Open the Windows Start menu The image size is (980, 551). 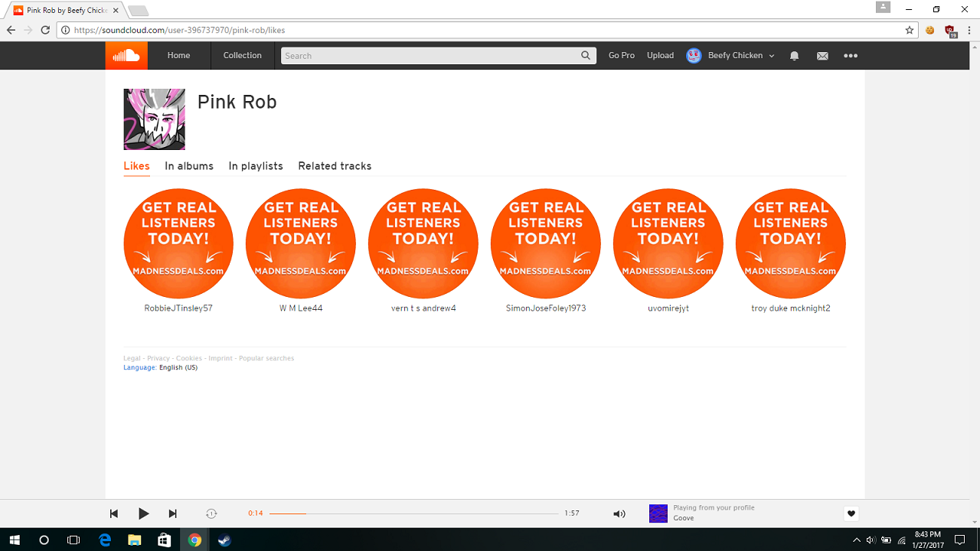pyautogui.click(x=14, y=540)
